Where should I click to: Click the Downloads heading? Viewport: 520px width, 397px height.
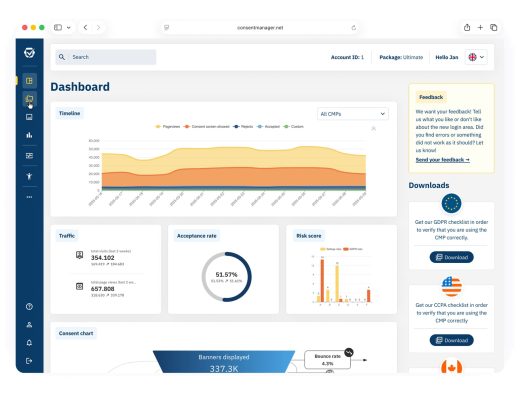point(429,185)
